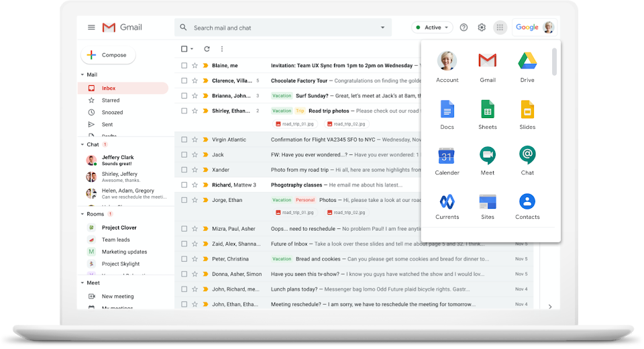644x349 pixels.
Task: Open the Lunch plans today? email
Action: click(354, 289)
